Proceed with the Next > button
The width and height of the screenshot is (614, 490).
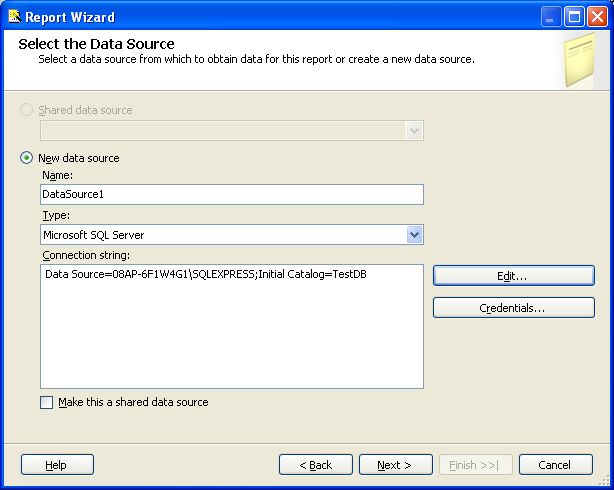[395, 465]
